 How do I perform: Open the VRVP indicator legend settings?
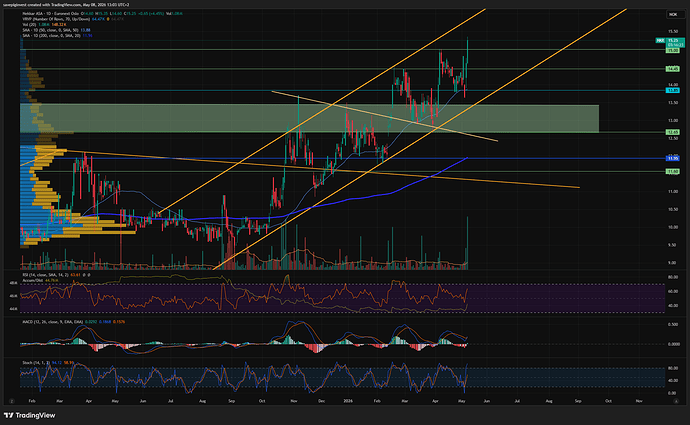pos(56,19)
